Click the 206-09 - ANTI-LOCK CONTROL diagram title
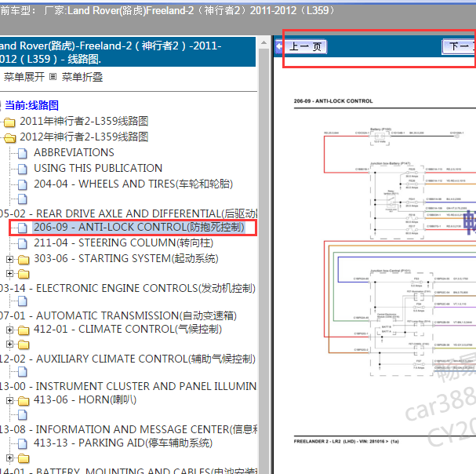Screen dimensions: 476x474 (333, 101)
